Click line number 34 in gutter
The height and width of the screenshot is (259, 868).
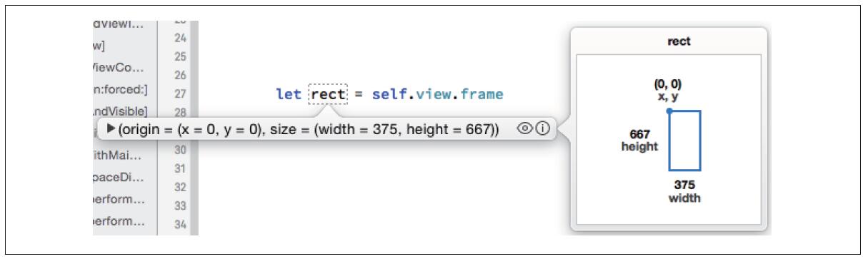[180, 225]
